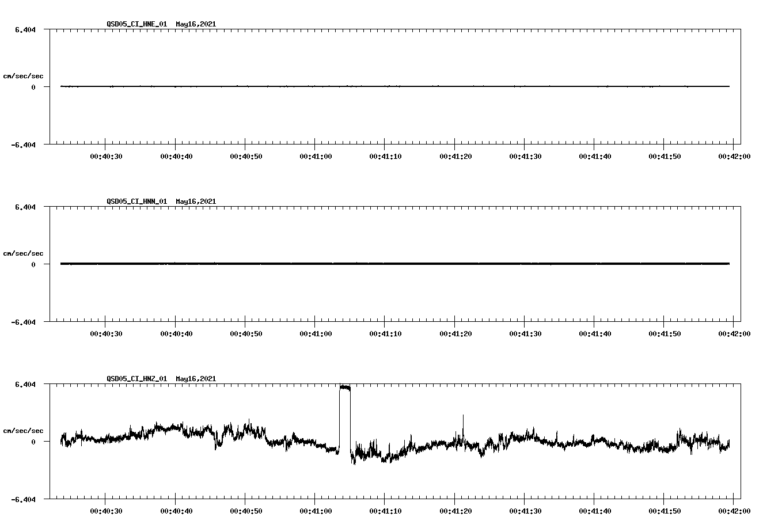Click the cm/sec/sec label on the HNZ plot
782x532 pixels.
click(x=24, y=430)
